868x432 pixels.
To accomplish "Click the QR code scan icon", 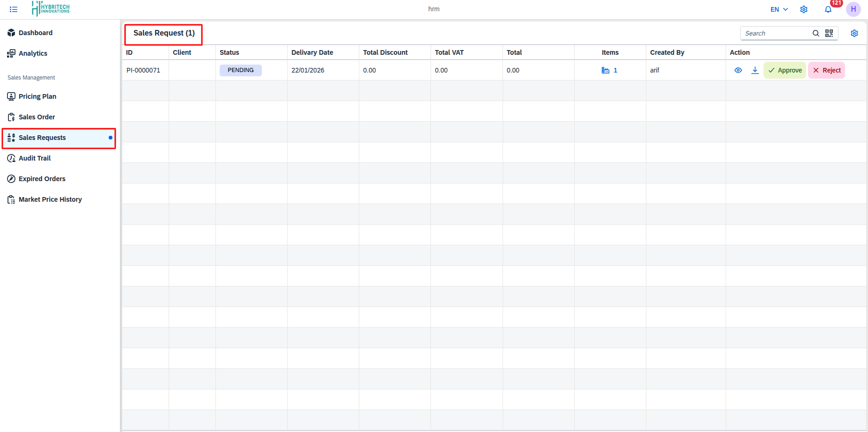I will click(829, 33).
